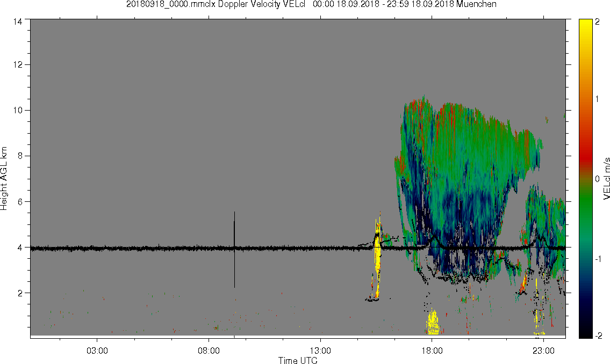The height and width of the screenshot is (364, 610).
Task: Click the height axis label '8'
Action: click(20, 156)
